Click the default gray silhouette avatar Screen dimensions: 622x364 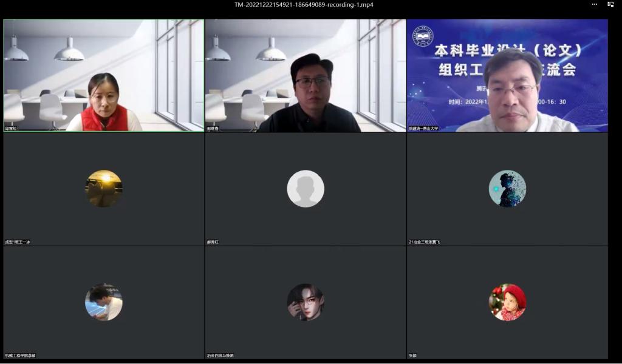tap(306, 189)
